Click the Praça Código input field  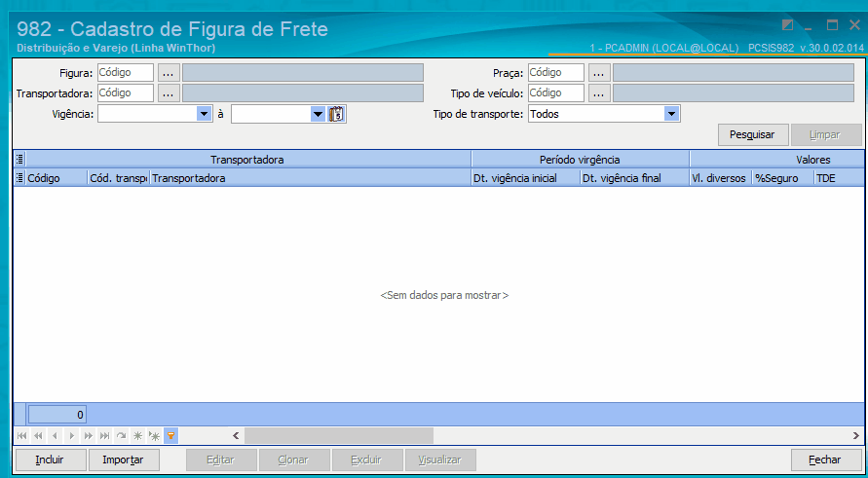[556, 72]
